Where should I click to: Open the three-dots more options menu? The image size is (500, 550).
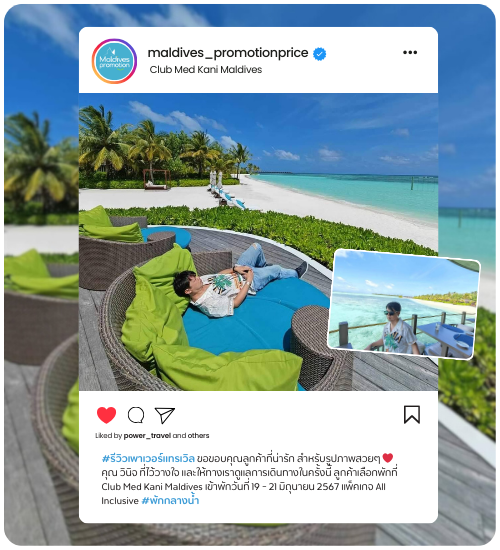click(410, 53)
